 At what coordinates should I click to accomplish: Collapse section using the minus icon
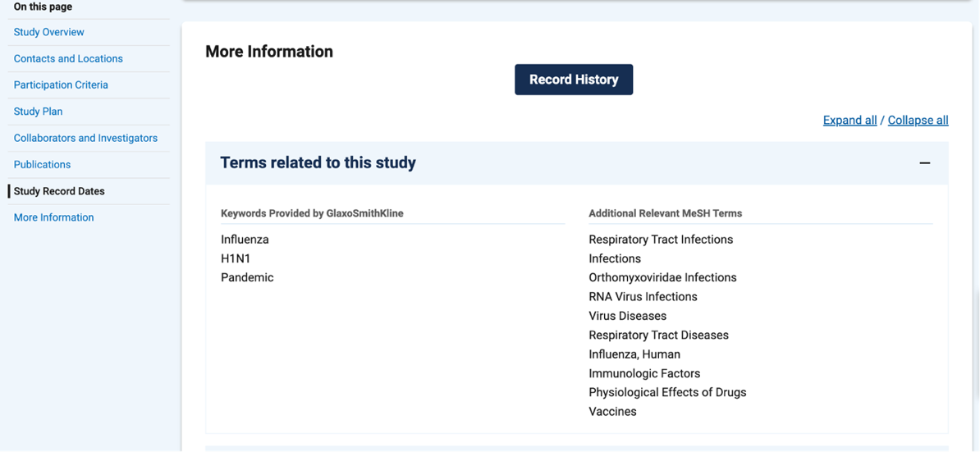924,163
